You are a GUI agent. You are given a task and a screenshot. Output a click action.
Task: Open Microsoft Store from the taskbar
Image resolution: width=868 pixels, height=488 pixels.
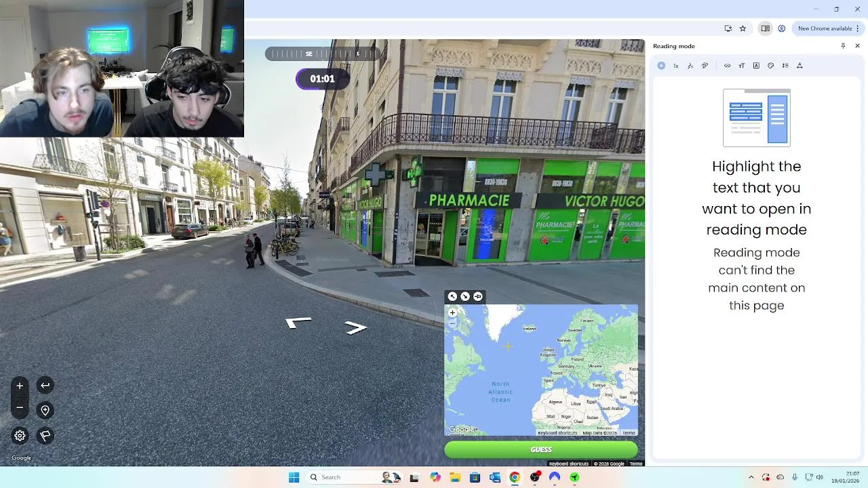[475, 477]
